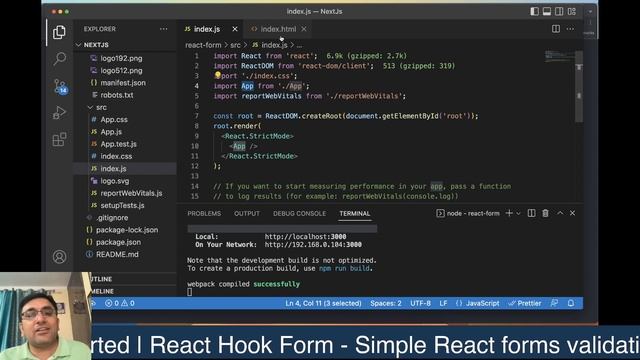Image resolution: width=640 pixels, height=360 pixels.
Task: Open the Extensions view
Action: tap(59, 139)
